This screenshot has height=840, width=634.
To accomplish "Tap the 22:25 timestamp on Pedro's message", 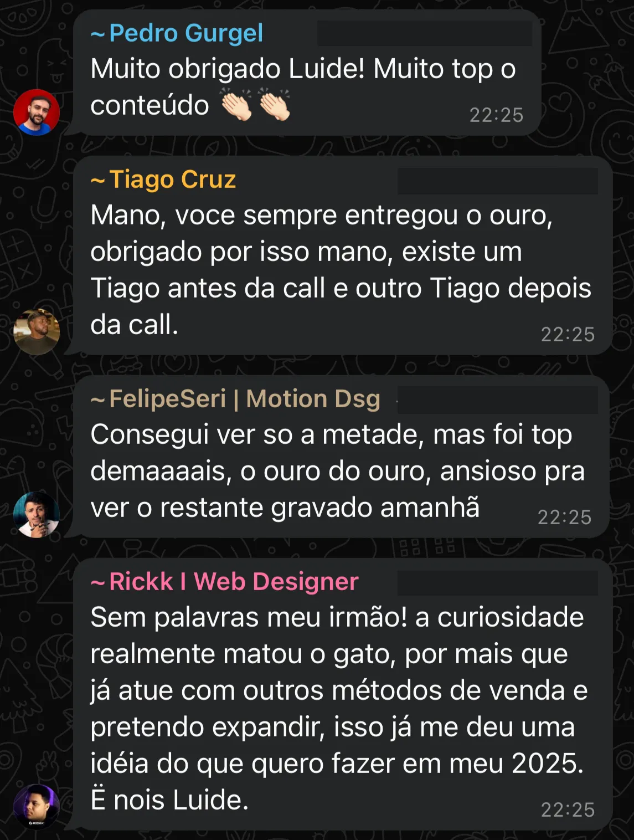I will [497, 115].
